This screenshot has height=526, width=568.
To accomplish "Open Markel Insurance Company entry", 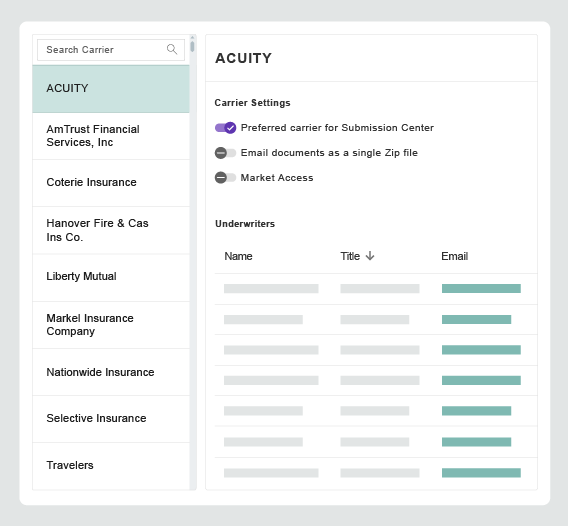I will [x=111, y=325].
